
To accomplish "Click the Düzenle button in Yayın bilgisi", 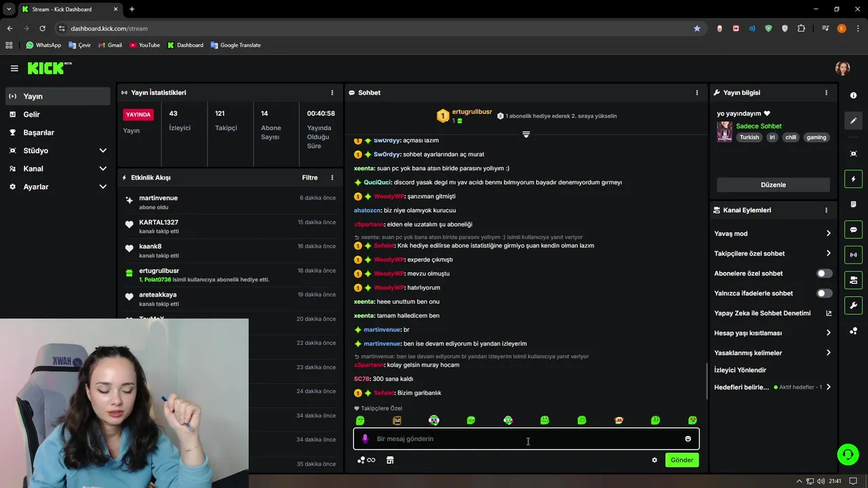I will click(x=773, y=184).
